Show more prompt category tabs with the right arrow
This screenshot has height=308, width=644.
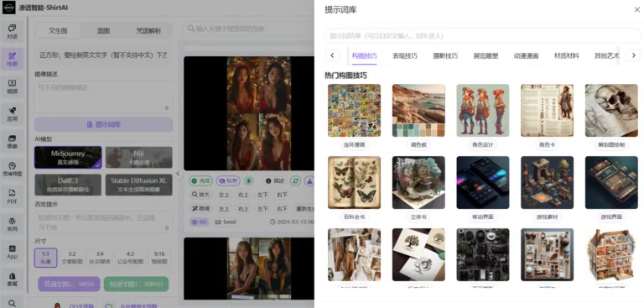point(633,55)
